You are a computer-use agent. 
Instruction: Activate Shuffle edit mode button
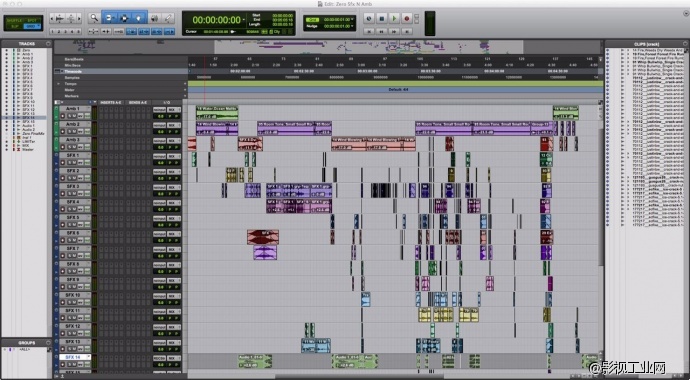pos(15,20)
